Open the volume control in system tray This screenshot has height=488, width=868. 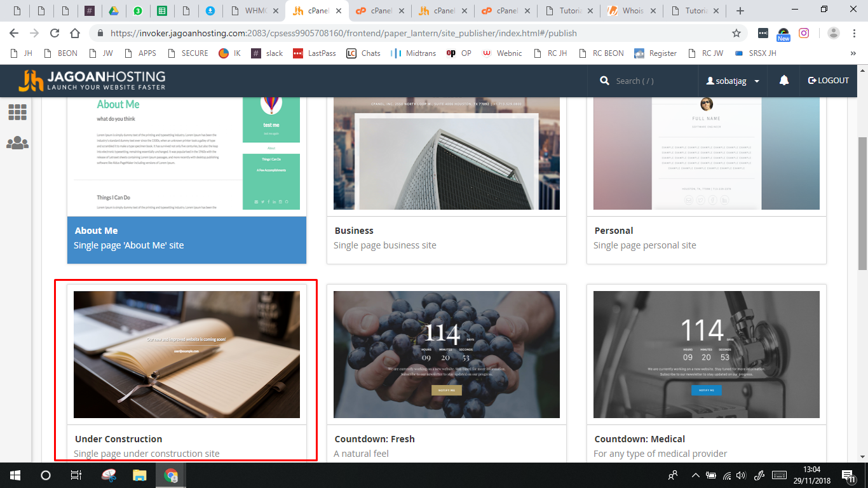[742, 475]
